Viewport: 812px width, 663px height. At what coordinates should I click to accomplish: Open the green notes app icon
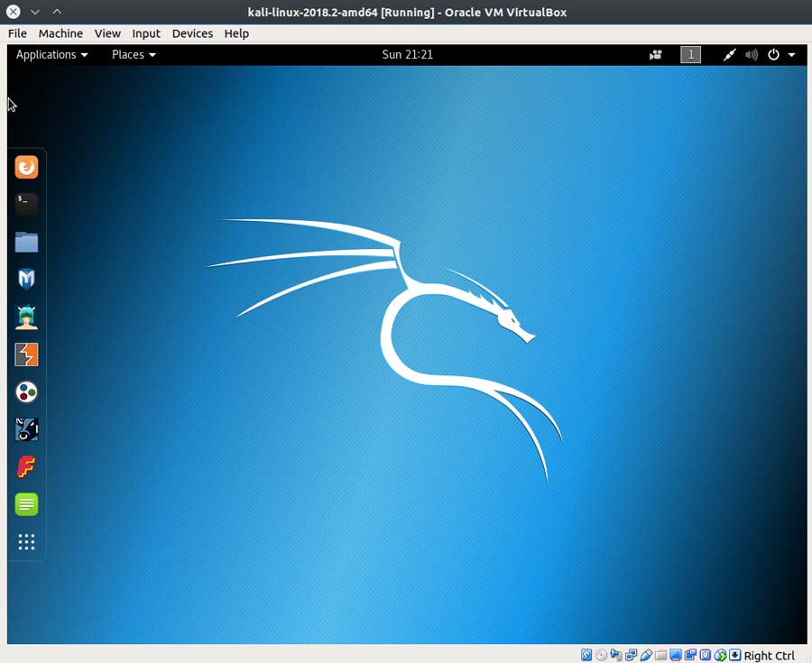[26, 504]
